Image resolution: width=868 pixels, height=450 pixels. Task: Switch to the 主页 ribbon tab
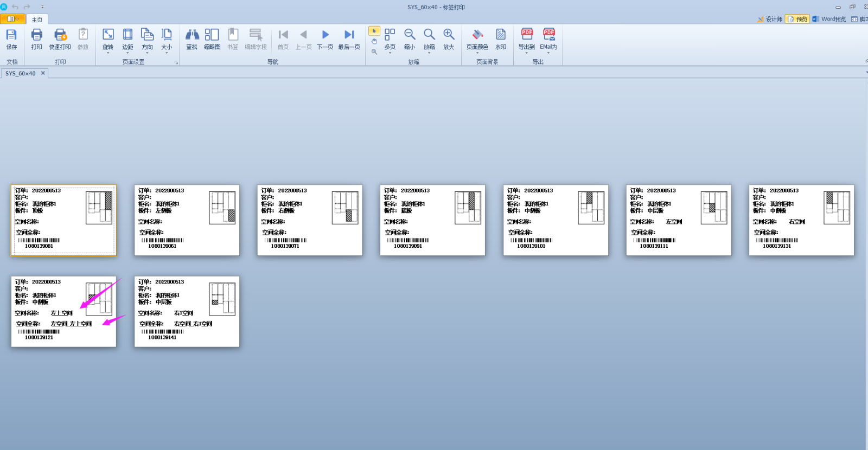coord(37,20)
